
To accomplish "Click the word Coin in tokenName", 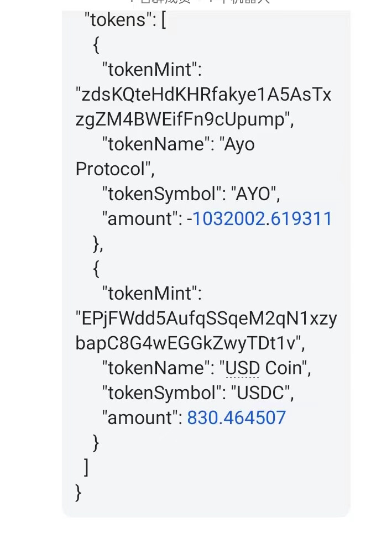I will (x=284, y=368).
